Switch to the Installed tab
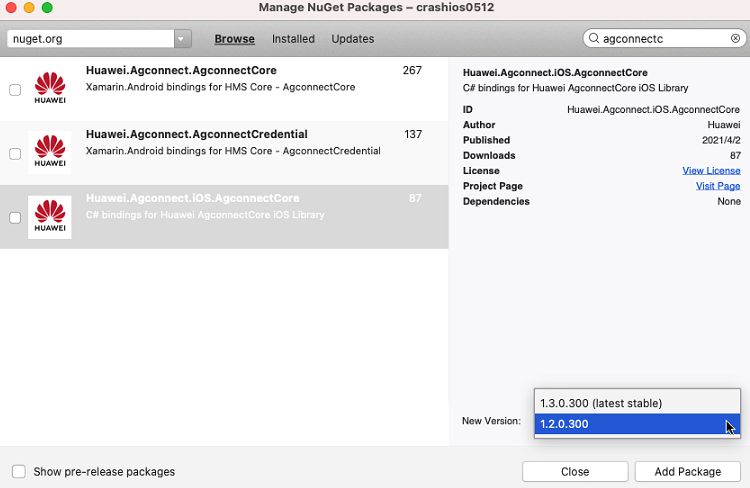This screenshot has width=750, height=488. [x=293, y=39]
